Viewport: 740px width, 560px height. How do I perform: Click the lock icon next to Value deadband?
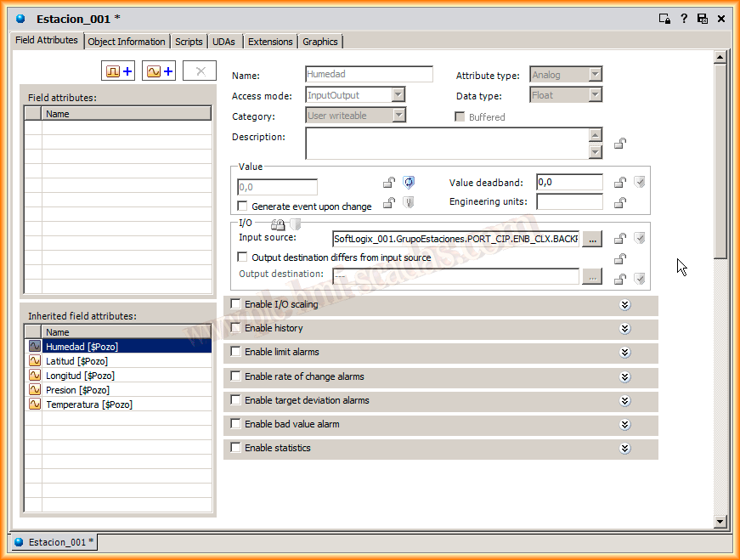[621, 182]
